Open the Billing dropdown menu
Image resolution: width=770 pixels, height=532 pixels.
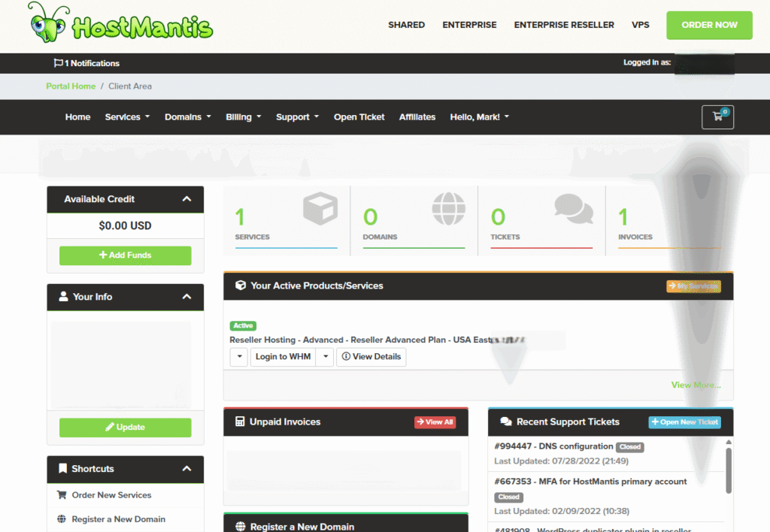pos(244,116)
